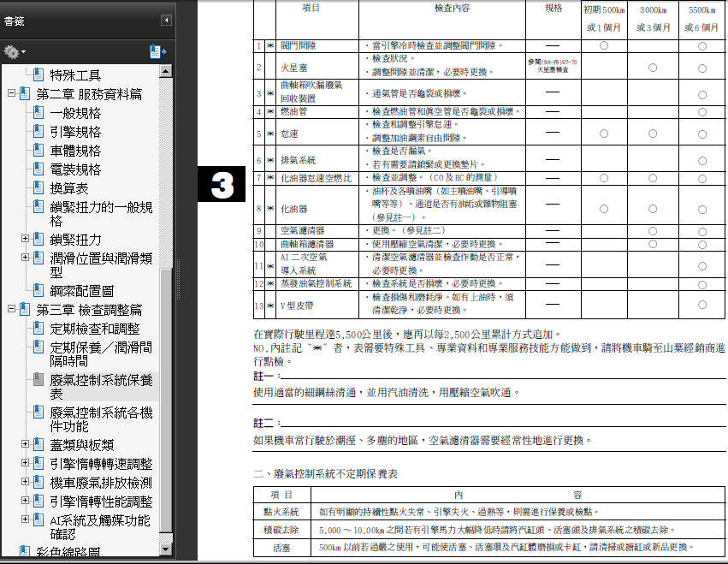Click the bookmark icon beside 特殊工具
The image size is (728, 564).
point(39,74)
